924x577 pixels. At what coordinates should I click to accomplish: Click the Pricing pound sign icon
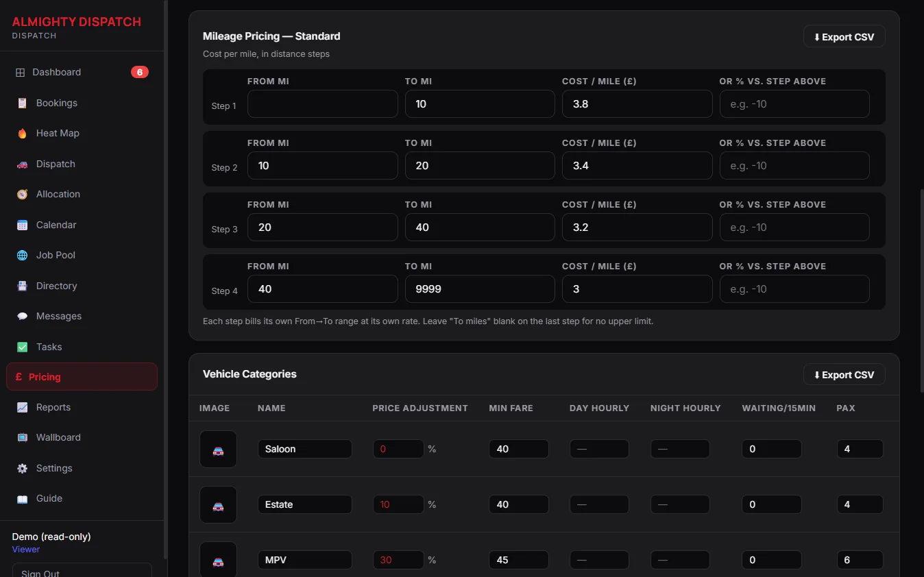[19, 377]
